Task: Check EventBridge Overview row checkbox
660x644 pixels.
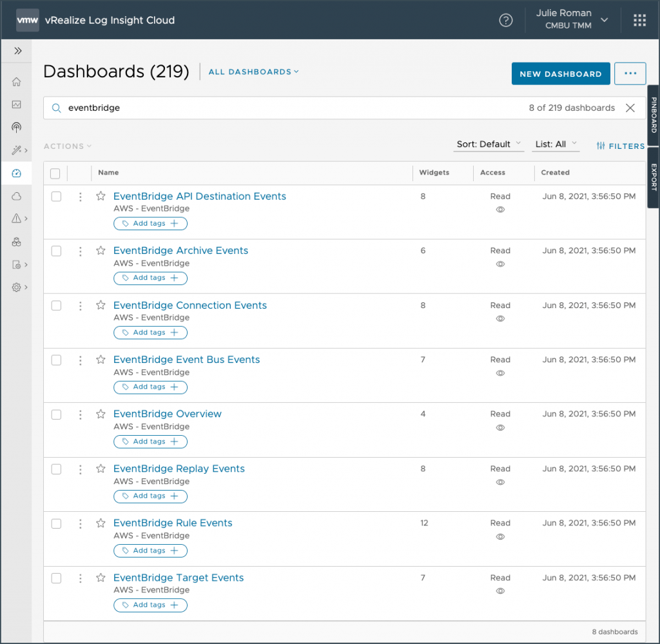Action: point(57,415)
